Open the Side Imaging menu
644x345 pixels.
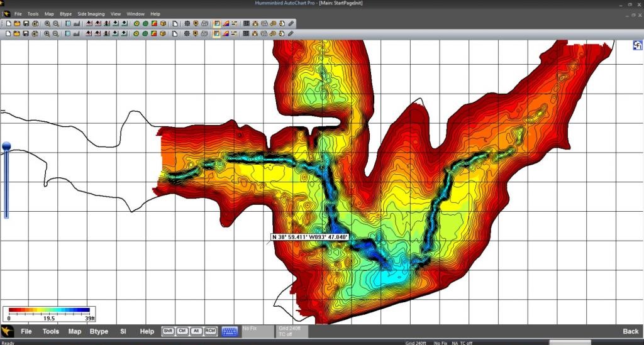[91, 14]
